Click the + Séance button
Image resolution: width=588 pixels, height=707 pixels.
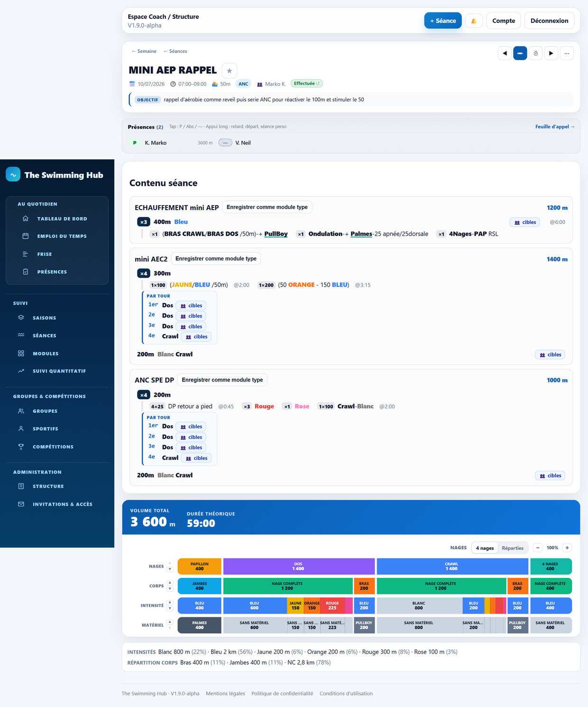(x=443, y=21)
